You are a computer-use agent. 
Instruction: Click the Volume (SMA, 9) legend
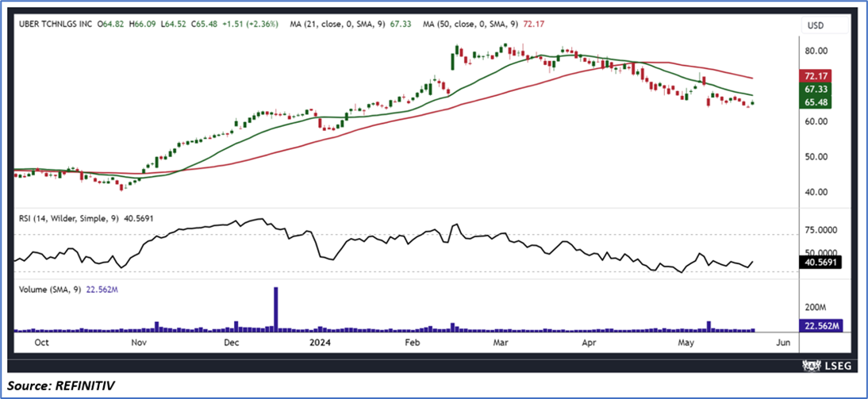pyautogui.click(x=68, y=290)
